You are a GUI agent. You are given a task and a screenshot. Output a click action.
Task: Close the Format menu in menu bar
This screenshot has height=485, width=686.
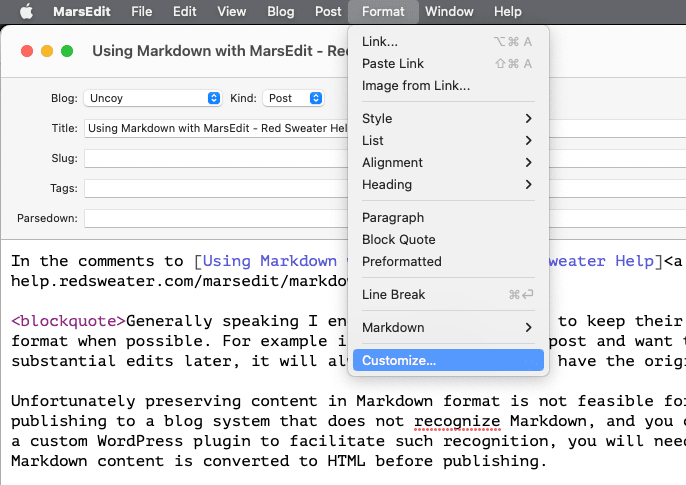pyautogui.click(x=383, y=11)
